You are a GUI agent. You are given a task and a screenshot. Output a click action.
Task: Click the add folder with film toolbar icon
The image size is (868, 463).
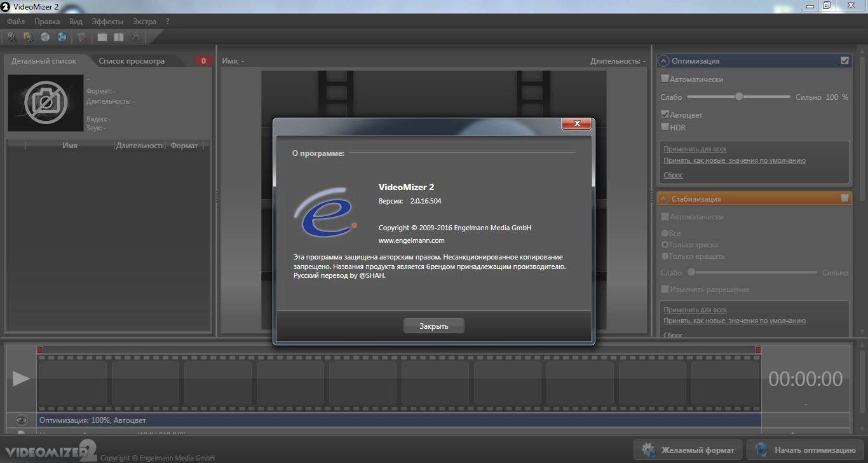pos(28,37)
